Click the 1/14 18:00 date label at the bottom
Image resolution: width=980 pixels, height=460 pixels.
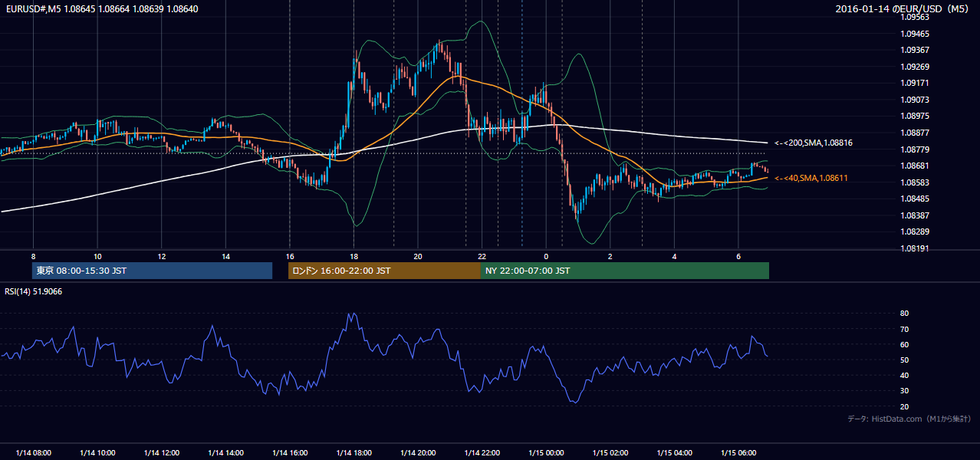pos(354,452)
